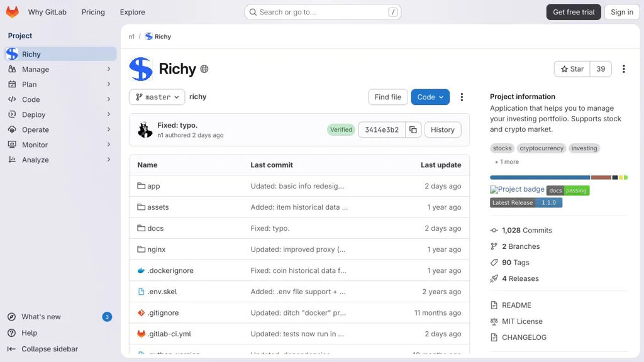This screenshot has height=362, width=644.
Task: Expand the Code section chevron in sidebar
Action: 109,99
